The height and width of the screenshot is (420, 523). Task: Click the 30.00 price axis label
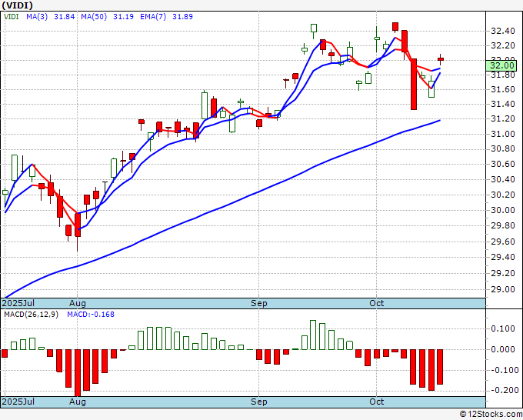503,210
